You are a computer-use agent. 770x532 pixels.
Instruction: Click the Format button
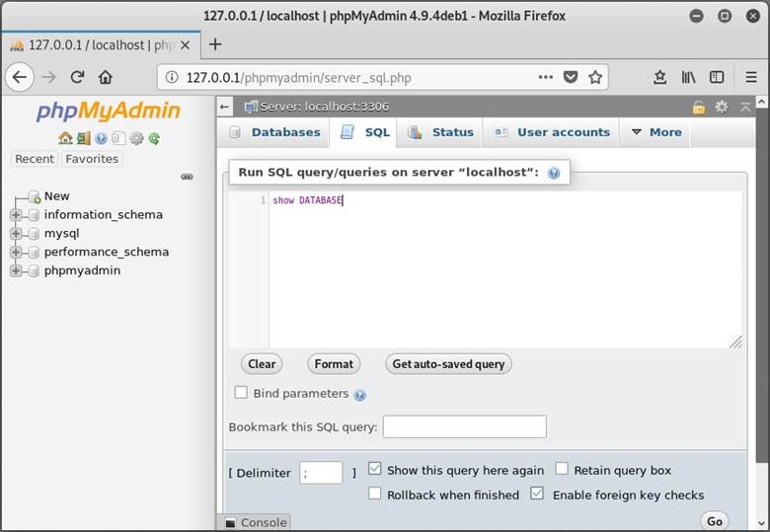(334, 364)
